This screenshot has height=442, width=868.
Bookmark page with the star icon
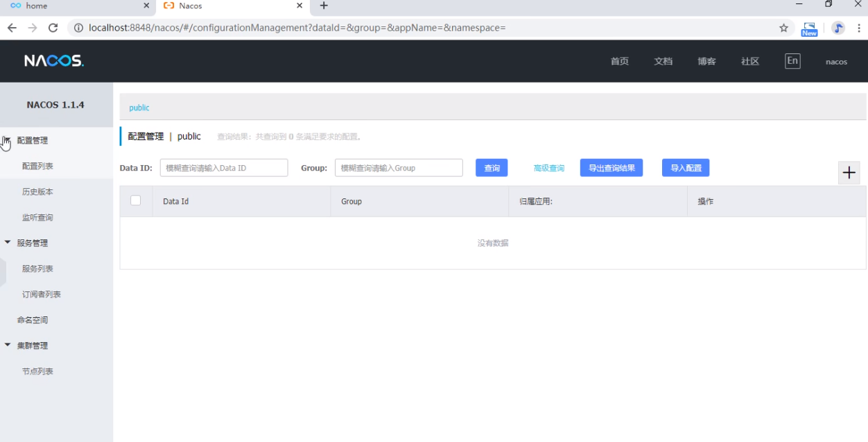(x=783, y=28)
